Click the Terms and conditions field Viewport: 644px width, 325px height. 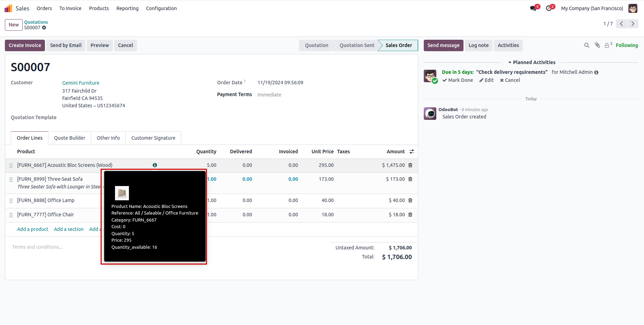(x=37, y=247)
